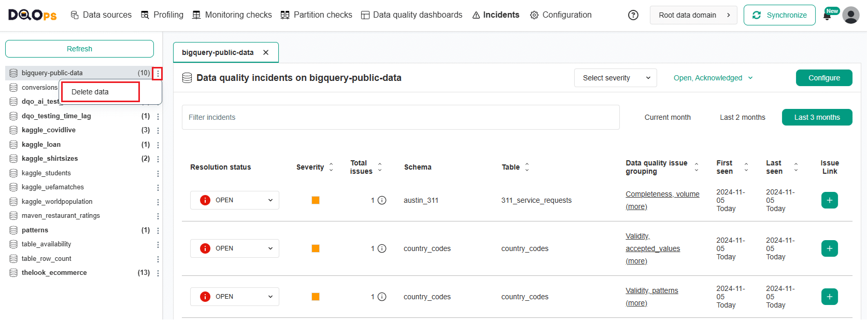Image resolution: width=868 pixels, height=320 pixels.
Task: Open three-dot menu for kaggle_students
Action: [x=158, y=173]
